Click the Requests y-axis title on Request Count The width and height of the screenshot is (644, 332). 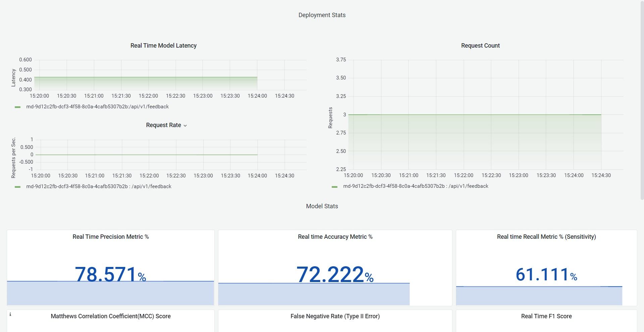330,118
